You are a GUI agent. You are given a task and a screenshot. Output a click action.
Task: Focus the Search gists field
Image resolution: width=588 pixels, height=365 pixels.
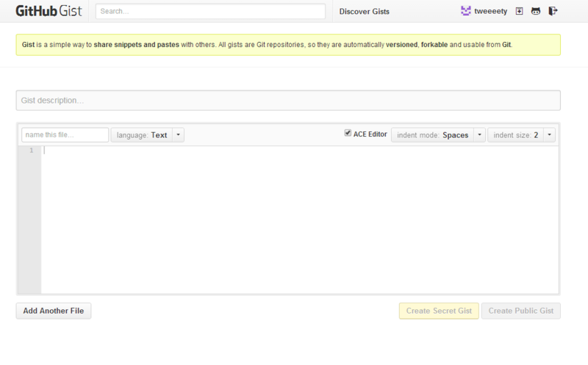coord(210,11)
